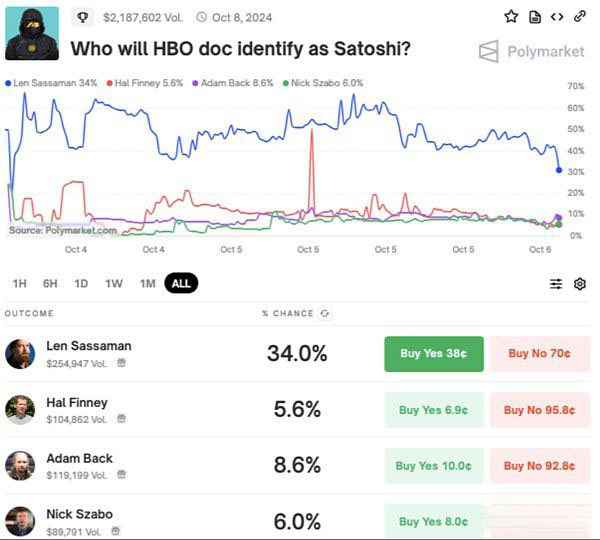Open chart filter sliders icon
The image size is (600, 540).
click(556, 284)
